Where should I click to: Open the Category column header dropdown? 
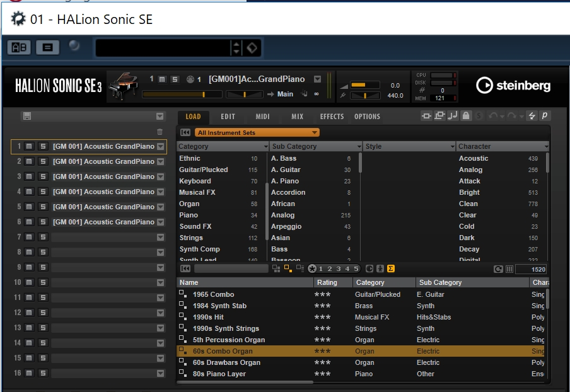coord(265,146)
